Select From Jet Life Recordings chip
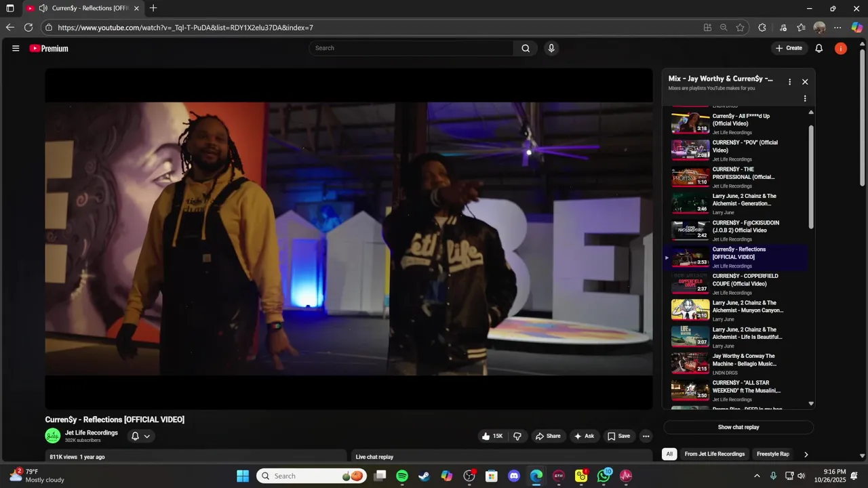Image resolution: width=868 pixels, height=488 pixels. (715, 454)
